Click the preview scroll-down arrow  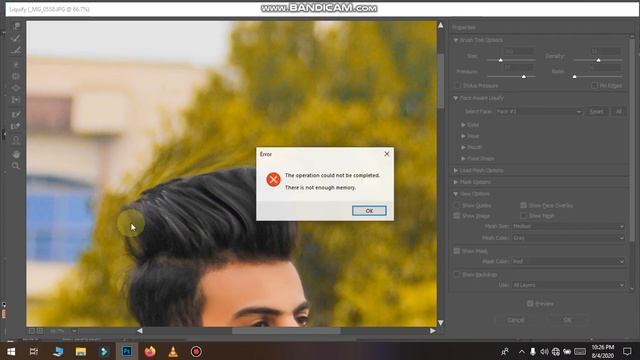(441, 323)
